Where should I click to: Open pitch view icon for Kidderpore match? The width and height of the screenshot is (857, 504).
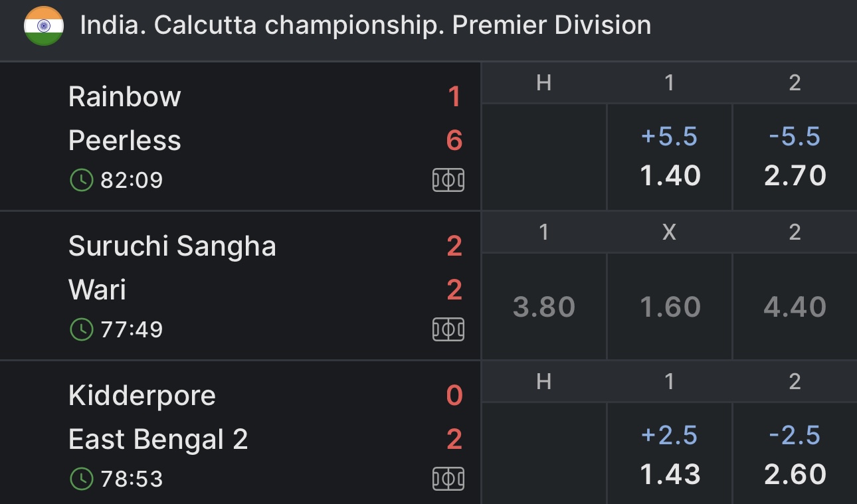click(448, 479)
